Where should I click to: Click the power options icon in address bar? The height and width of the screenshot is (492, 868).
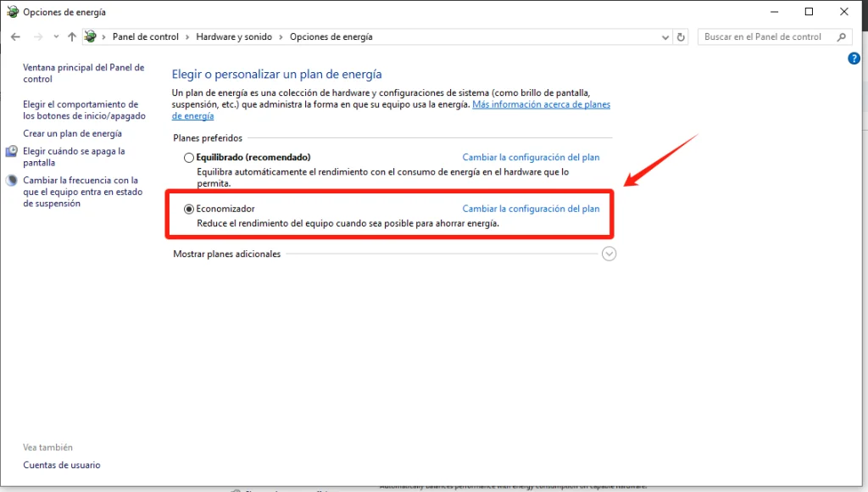point(90,37)
